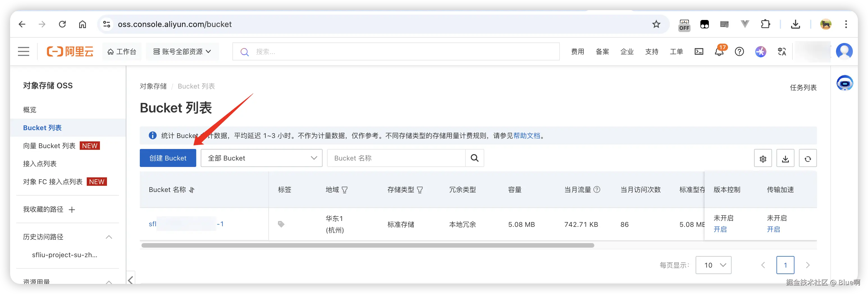Filter by 地域 column funnel
This screenshot has width=868, height=294.
[x=344, y=190]
